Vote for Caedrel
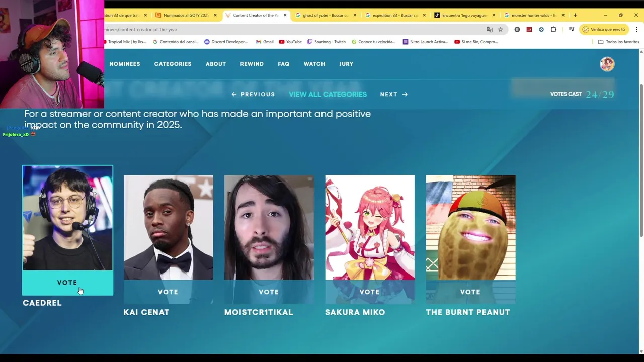This screenshot has height=362, width=644. [x=67, y=283]
